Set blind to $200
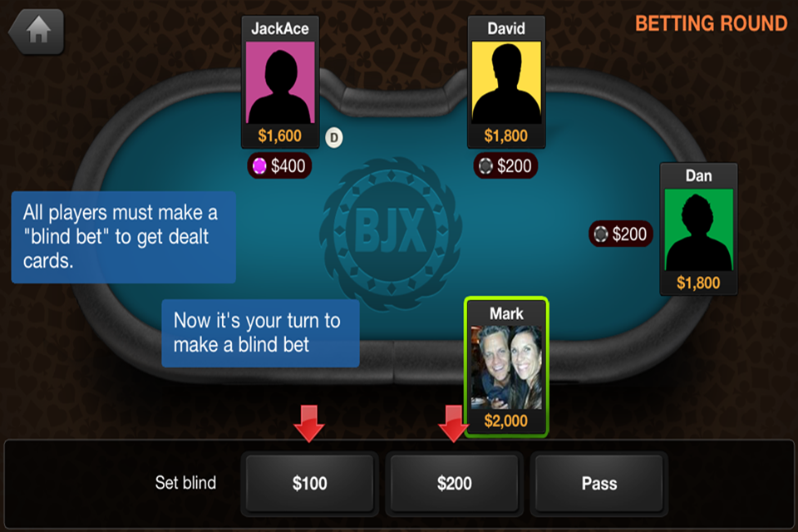 (454, 483)
